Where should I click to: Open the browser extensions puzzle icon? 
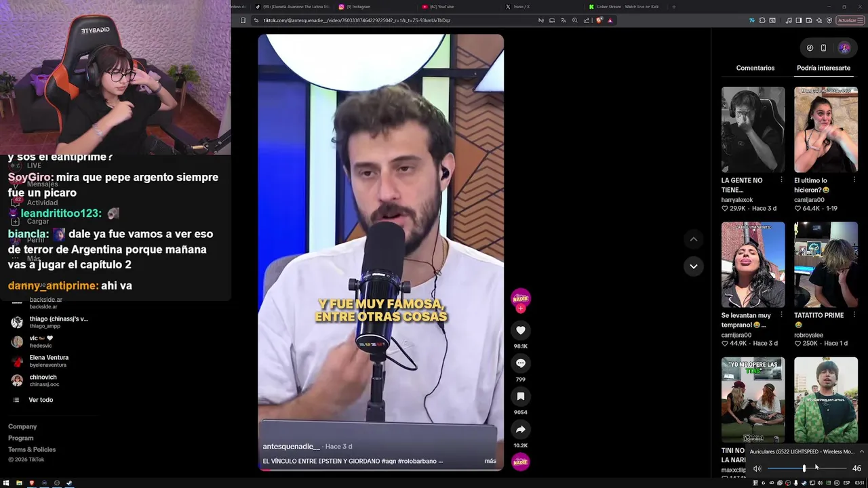[x=762, y=20]
